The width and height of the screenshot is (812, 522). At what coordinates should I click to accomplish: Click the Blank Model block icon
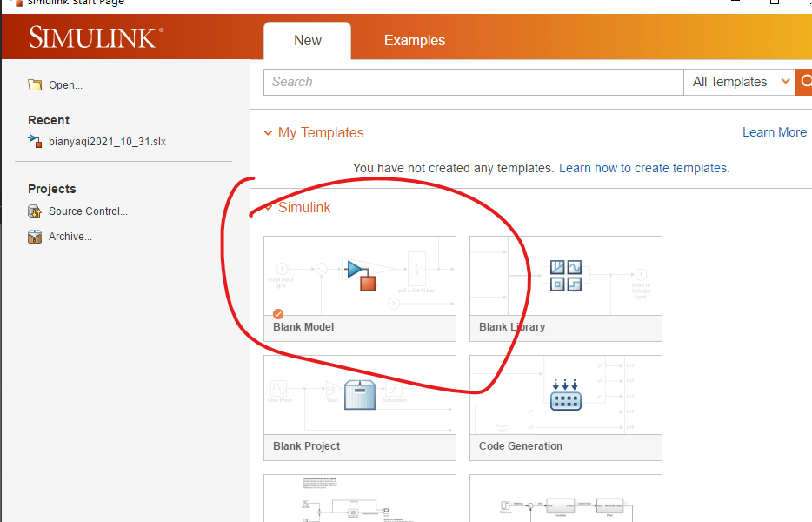[x=361, y=275]
